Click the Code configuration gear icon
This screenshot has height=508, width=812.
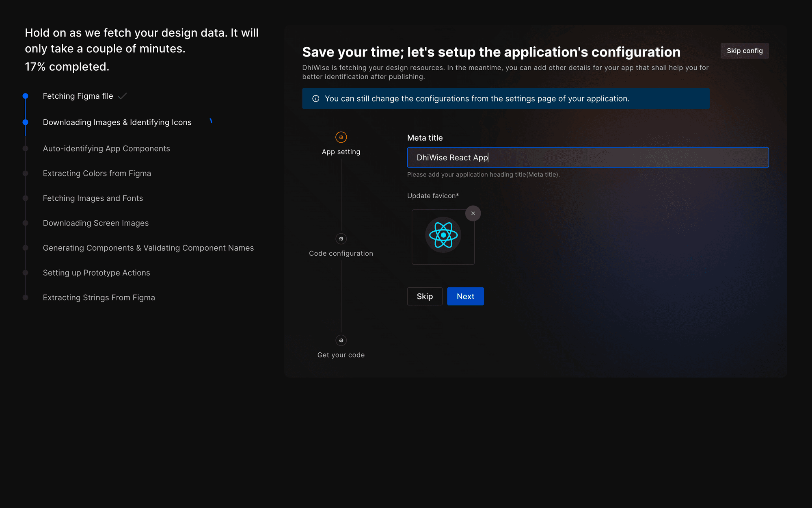click(341, 239)
